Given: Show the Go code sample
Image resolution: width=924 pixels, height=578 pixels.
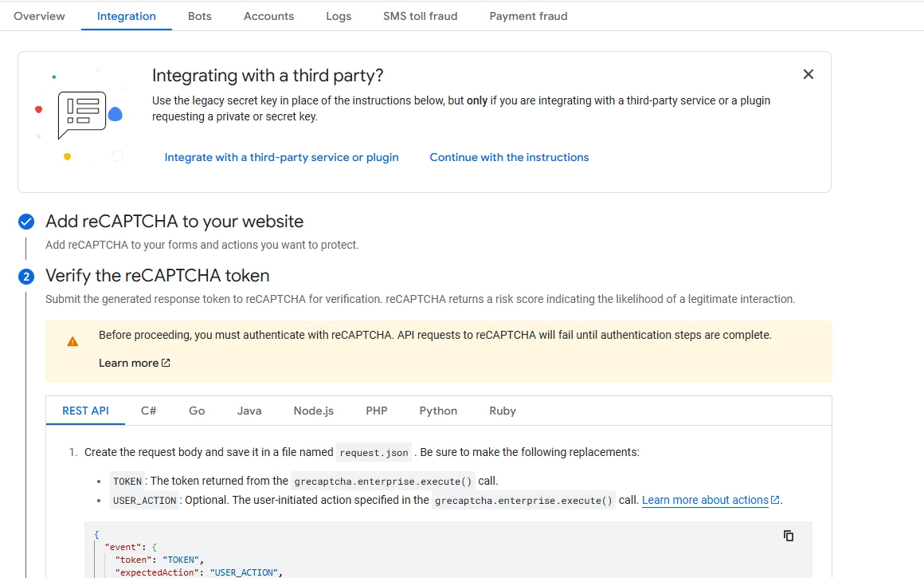Looking at the screenshot, I should point(197,411).
